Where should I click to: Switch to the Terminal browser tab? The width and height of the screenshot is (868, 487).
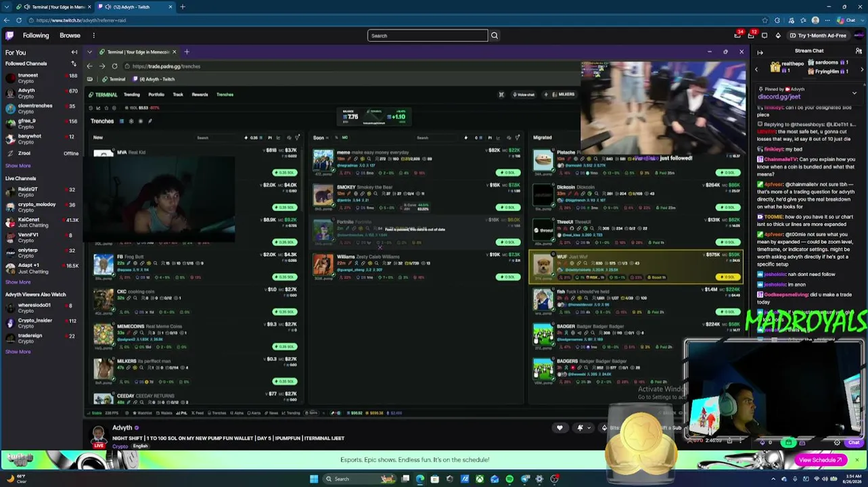54,7
